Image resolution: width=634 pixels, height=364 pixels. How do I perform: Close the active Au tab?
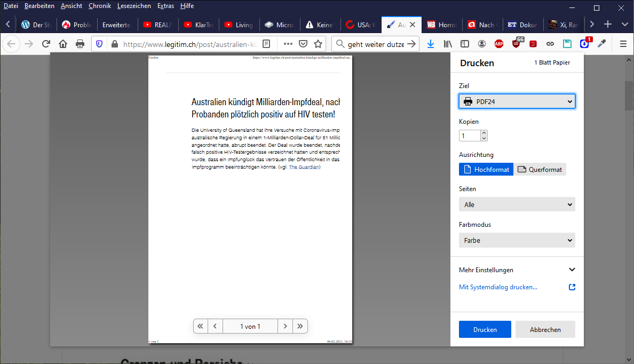[x=413, y=25]
